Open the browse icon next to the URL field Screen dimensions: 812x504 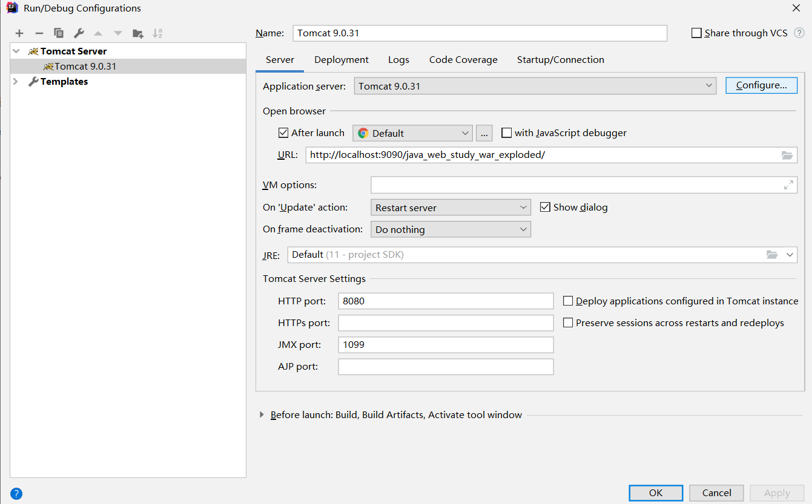tap(787, 155)
